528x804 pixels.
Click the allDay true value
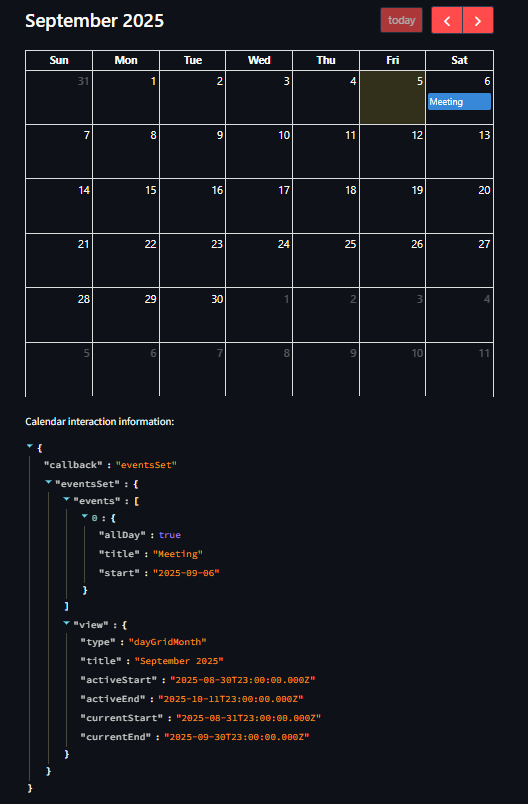pos(170,535)
